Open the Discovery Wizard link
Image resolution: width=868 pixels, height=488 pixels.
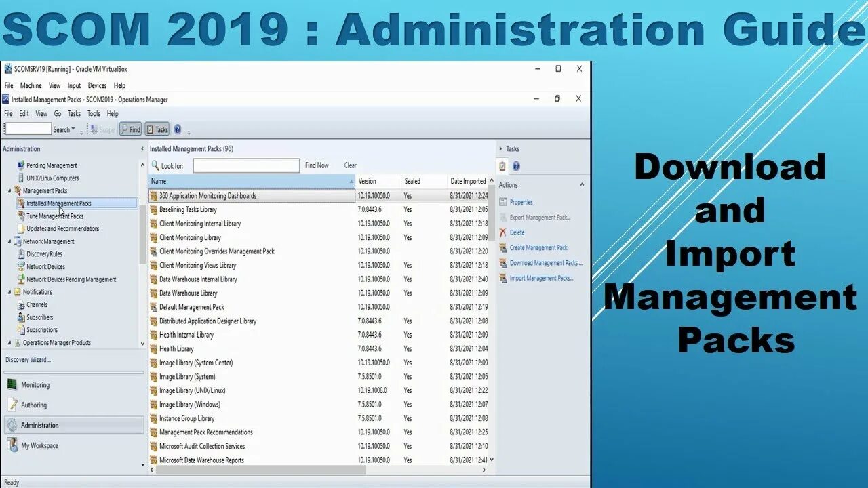(x=28, y=360)
